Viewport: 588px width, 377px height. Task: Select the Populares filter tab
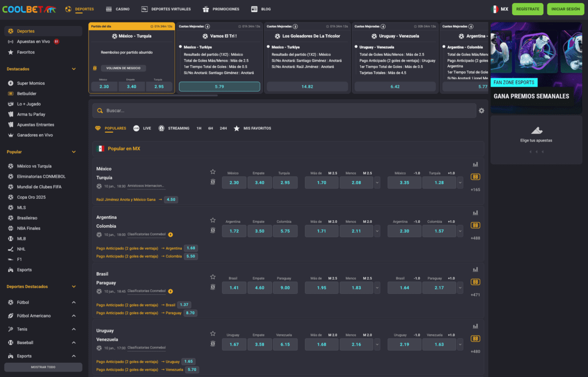pyautogui.click(x=110, y=128)
